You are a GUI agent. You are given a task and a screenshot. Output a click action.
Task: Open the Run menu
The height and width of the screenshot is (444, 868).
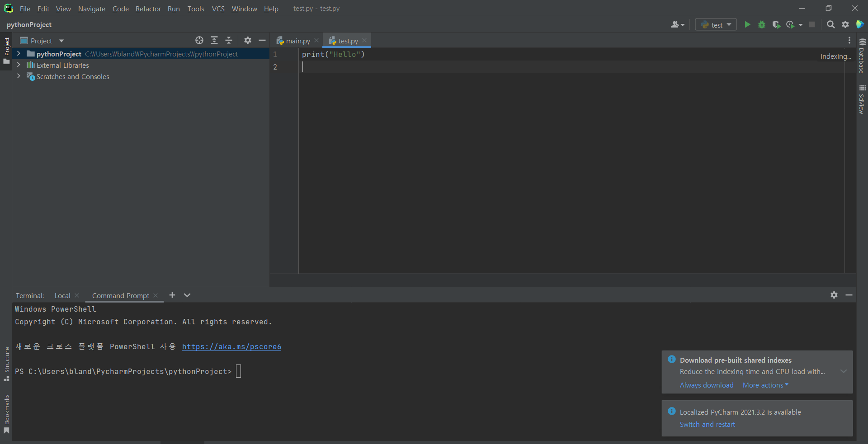(174, 9)
